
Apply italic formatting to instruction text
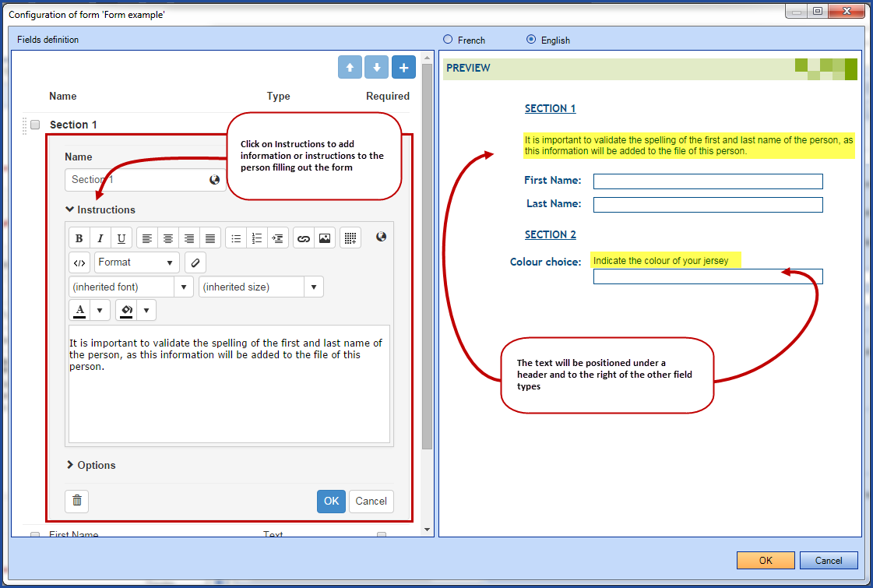100,238
